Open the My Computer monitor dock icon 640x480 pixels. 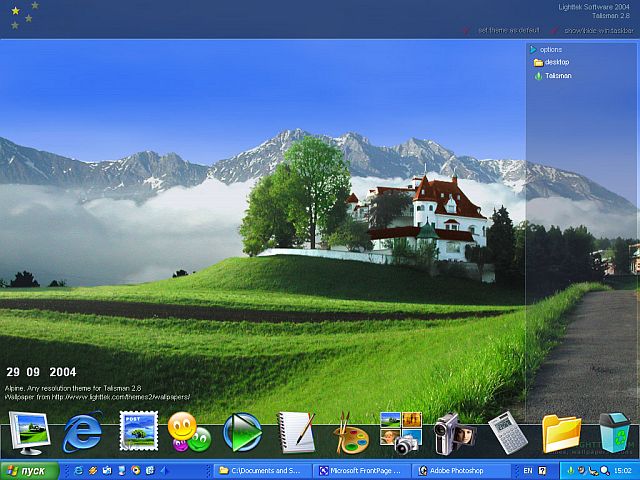coord(29,432)
